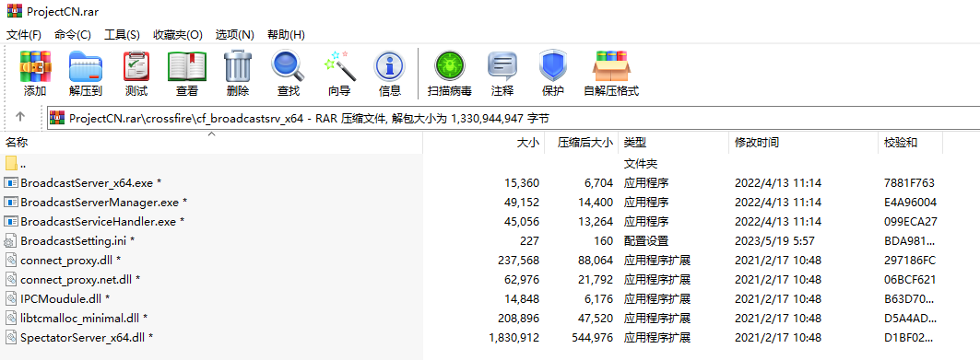Click the Add (添加) toolbar icon

tap(35, 67)
